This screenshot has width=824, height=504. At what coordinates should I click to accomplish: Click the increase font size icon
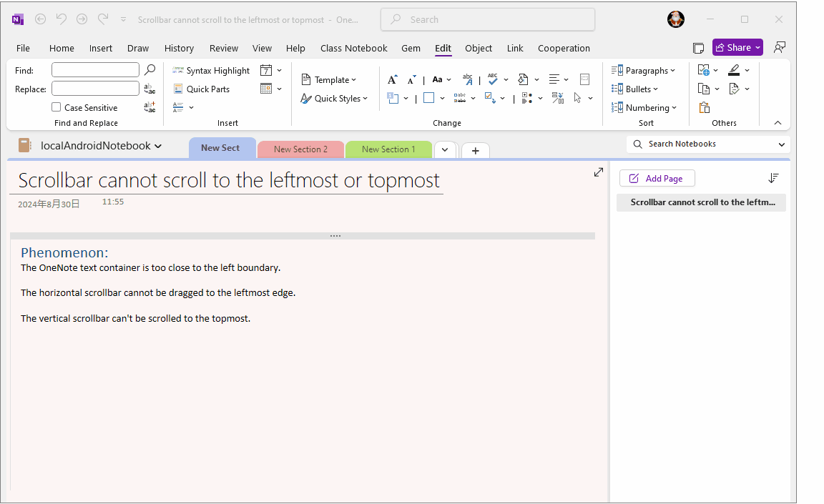point(393,80)
